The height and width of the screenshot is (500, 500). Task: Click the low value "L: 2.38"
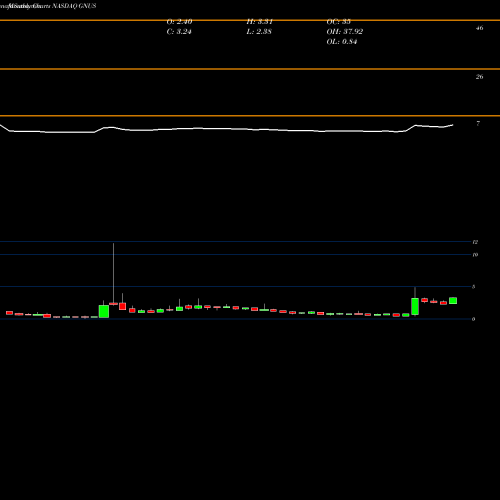(x=259, y=32)
